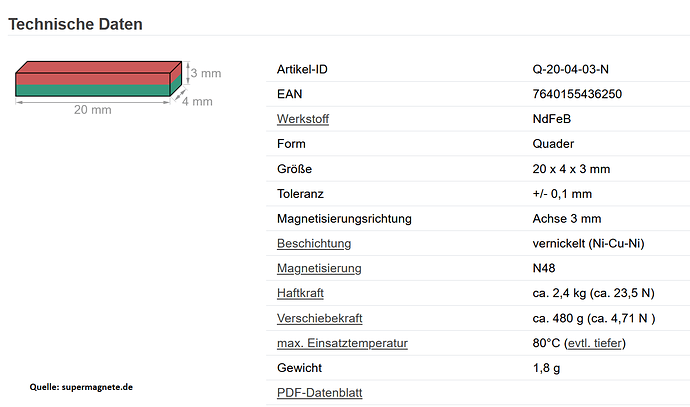Click the Technische Daten heading
This screenshot has width=690, height=407.
pyautogui.click(x=75, y=24)
